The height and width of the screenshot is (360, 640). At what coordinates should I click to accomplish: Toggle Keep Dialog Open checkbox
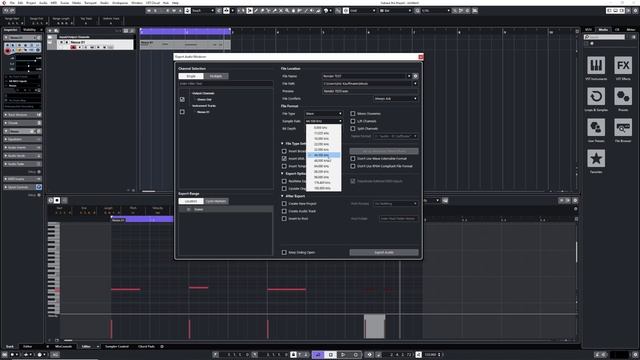pyautogui.click(x=284, y=252)
